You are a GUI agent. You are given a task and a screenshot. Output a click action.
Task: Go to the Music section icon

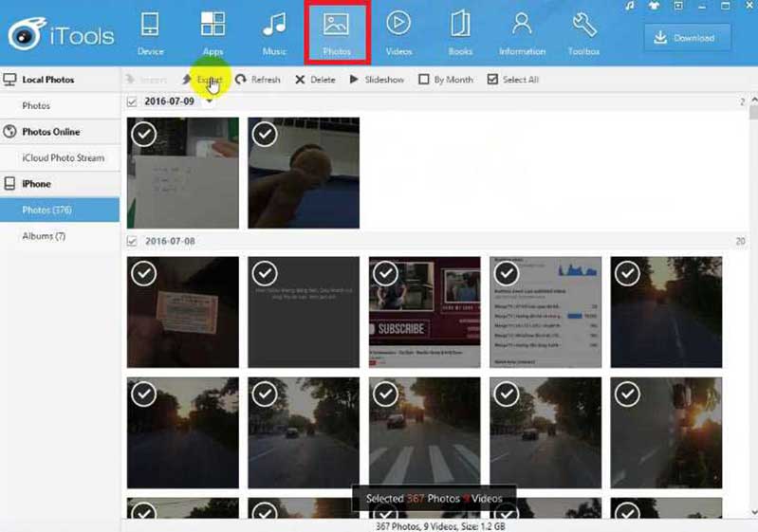point(274,25)
